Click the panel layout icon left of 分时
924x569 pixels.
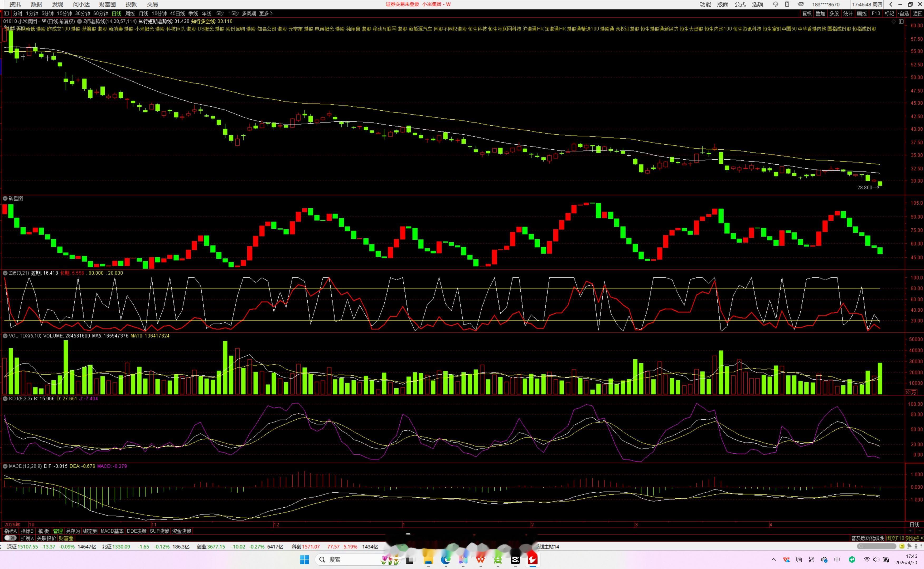point(6,13)
